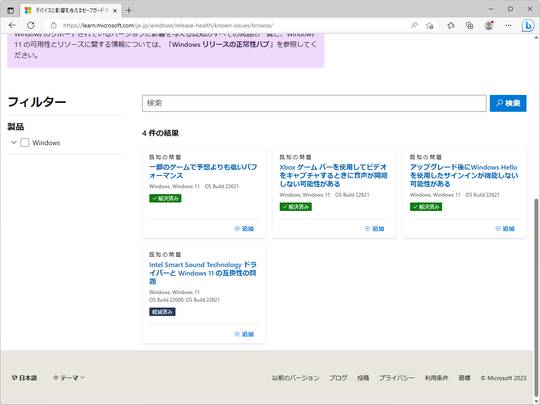Focus the 検索 search input field
The width and height of the screenshot is (540, 405).
coord(314,103)
